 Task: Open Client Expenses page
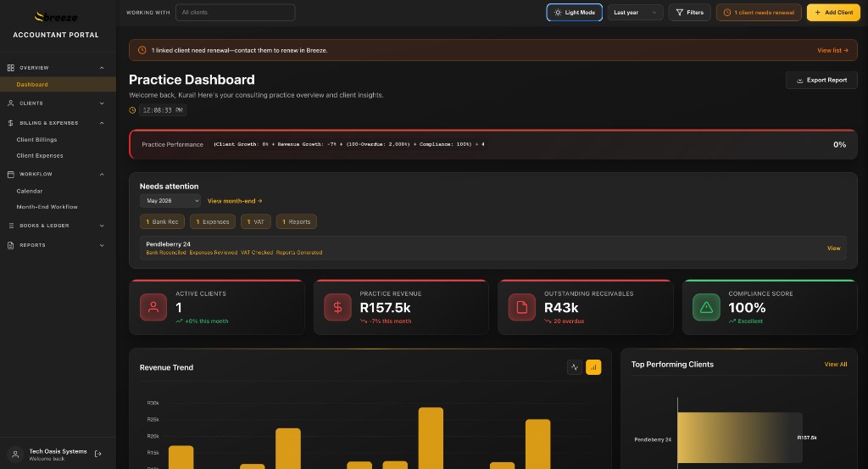[x=40, y=155]
